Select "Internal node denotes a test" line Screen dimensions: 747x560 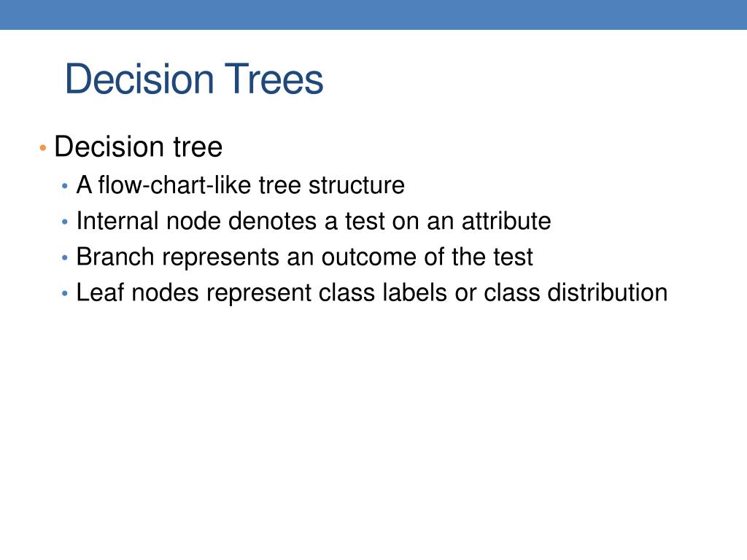coord(314,221)
